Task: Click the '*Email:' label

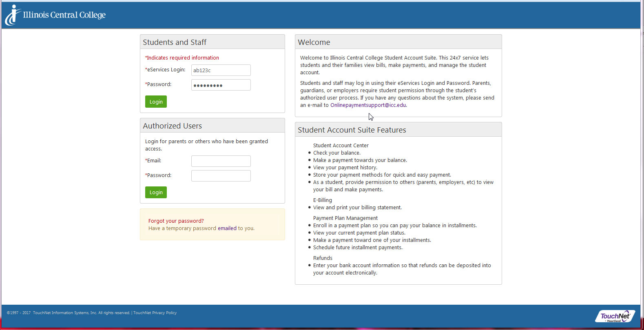Action: click(x=153, y=161)
